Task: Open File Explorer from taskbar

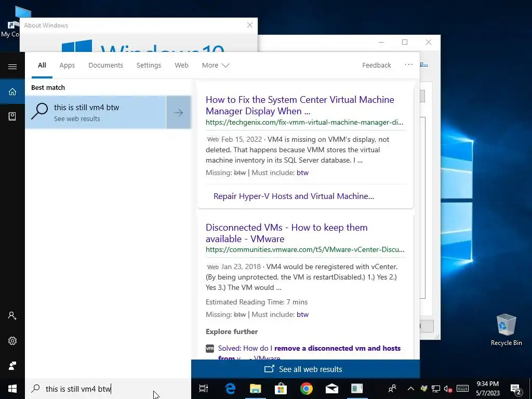Action: pyautogui.click(x=256, y=389)
